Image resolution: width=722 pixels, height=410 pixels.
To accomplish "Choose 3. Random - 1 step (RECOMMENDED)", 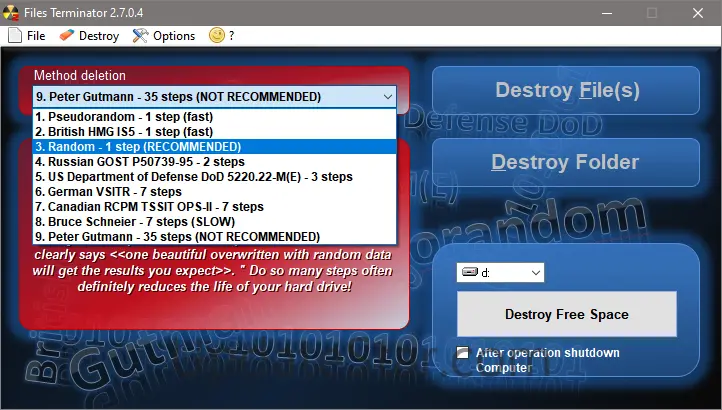I will click(x=215, y=146).
